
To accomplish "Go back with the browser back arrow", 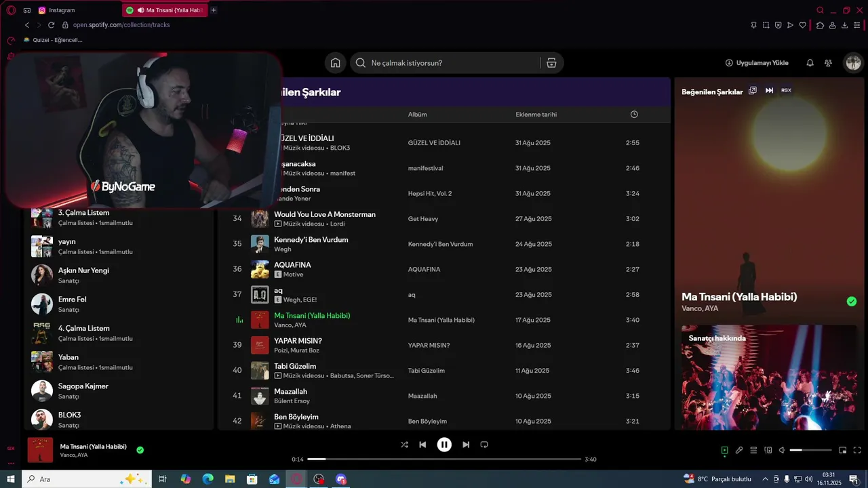I will click(27, 25).
